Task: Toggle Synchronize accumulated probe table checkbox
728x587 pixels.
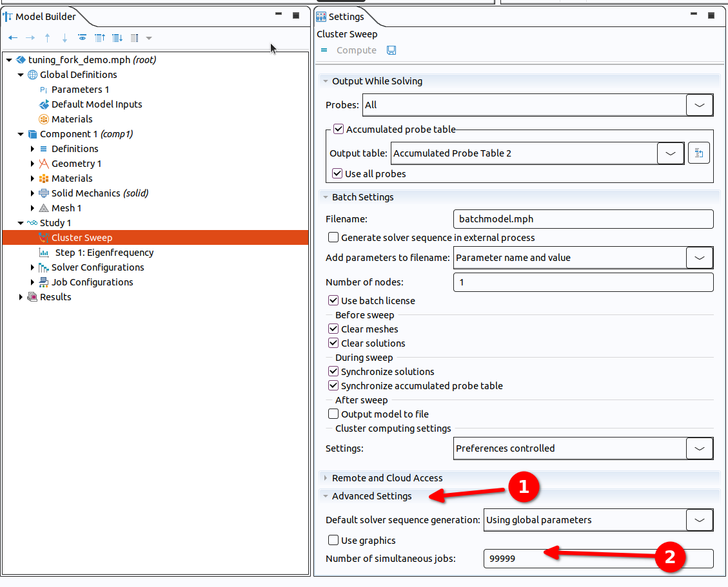Action: click(333, 385)
